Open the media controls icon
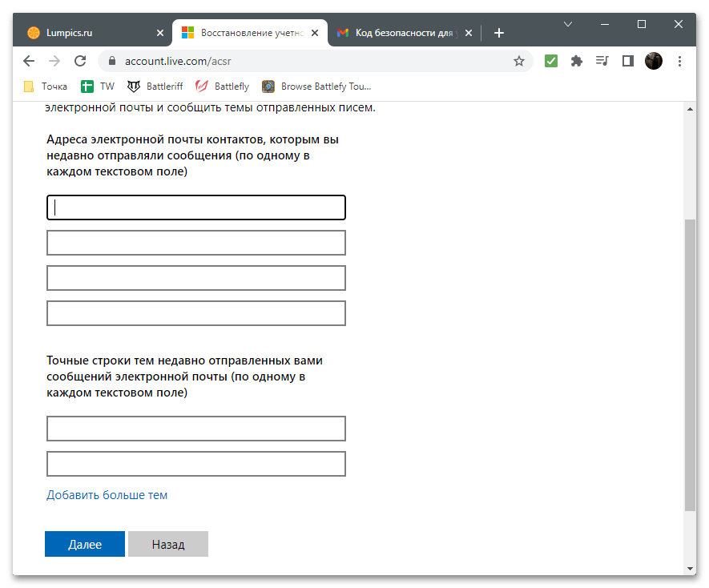The width and height of the screenshot is (709, 588). [602, 61]
